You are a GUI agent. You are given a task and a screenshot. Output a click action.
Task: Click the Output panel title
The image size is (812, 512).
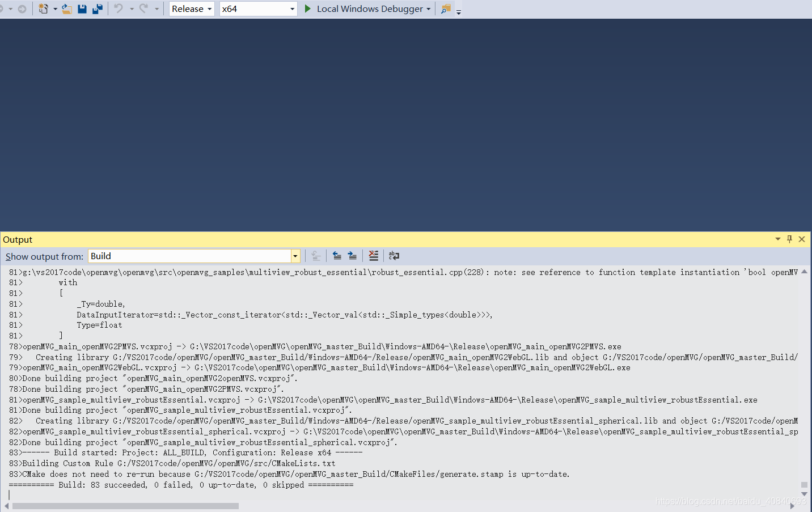[x=18, y=239]
